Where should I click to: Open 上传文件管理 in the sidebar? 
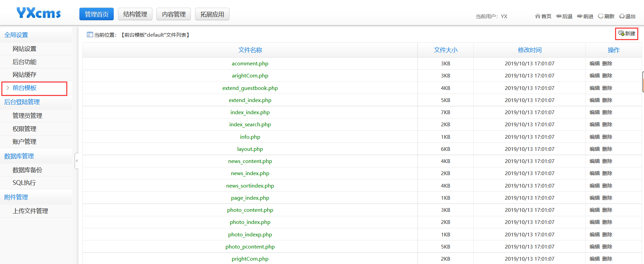click(x=30, y=211)
